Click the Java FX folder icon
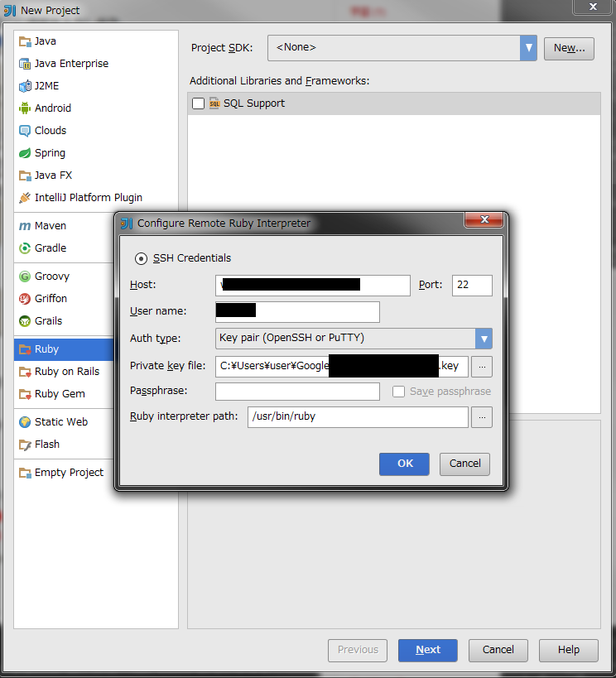The image size is (616, 678). pyautogui.click(x=25, y=176)
